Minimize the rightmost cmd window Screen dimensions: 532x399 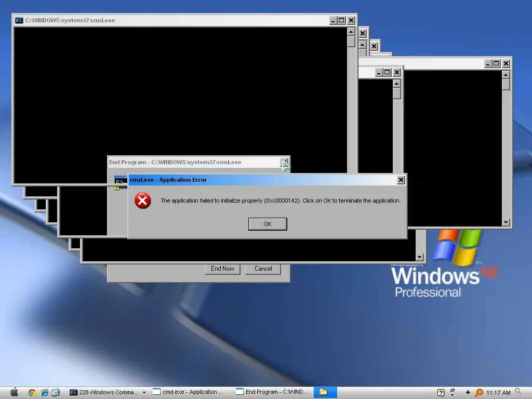pyautogui.click(x=487, y=63)
